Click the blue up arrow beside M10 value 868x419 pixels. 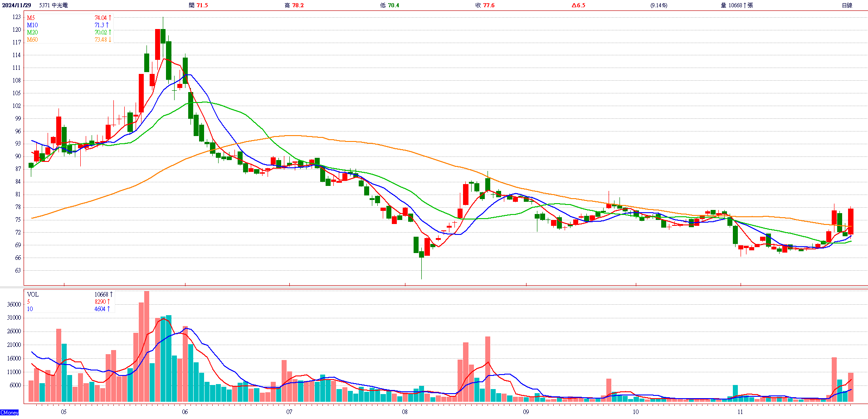pos(107,25)
